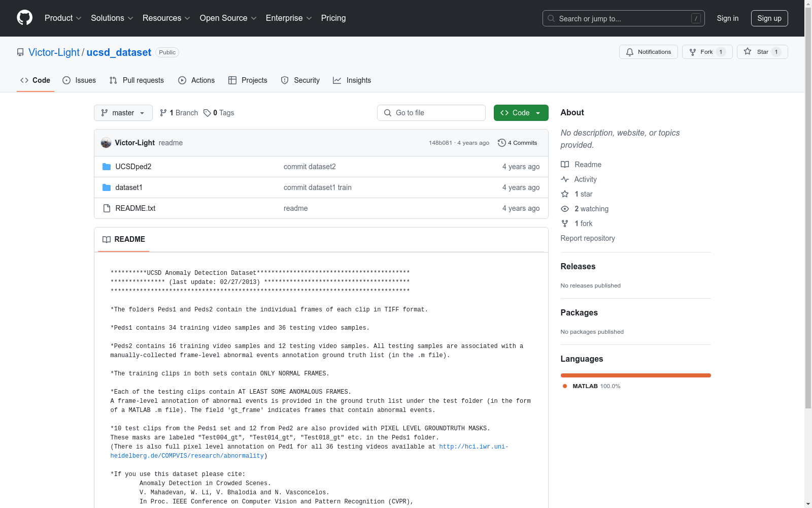Click the star count badge showing 1
This screenshot has width=812, height=508.
coord(776,52)
